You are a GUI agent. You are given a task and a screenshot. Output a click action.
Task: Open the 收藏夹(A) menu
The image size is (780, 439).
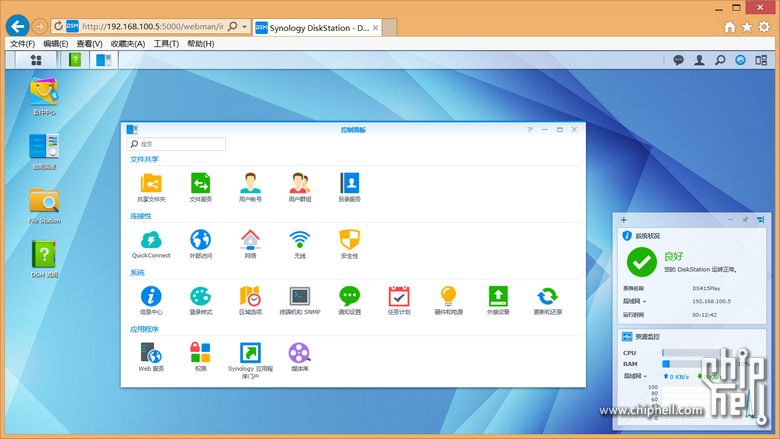pos(128,44)
